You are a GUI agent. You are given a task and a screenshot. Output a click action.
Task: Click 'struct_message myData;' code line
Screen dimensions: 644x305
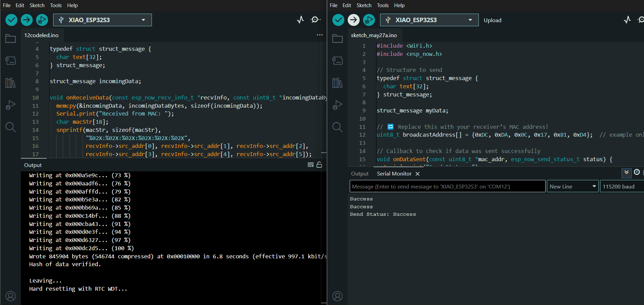(x=412, y=111)
